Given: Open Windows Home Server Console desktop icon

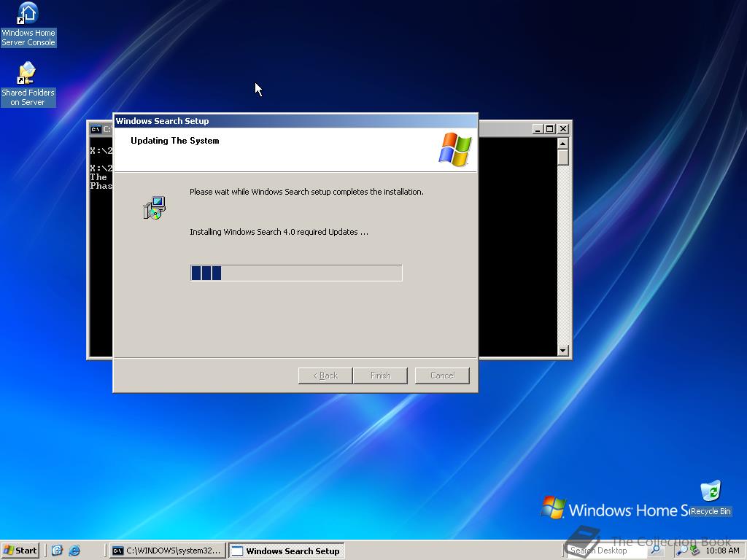Looking at the screenshot, I should pyautogui.click(x=28, y=24).
